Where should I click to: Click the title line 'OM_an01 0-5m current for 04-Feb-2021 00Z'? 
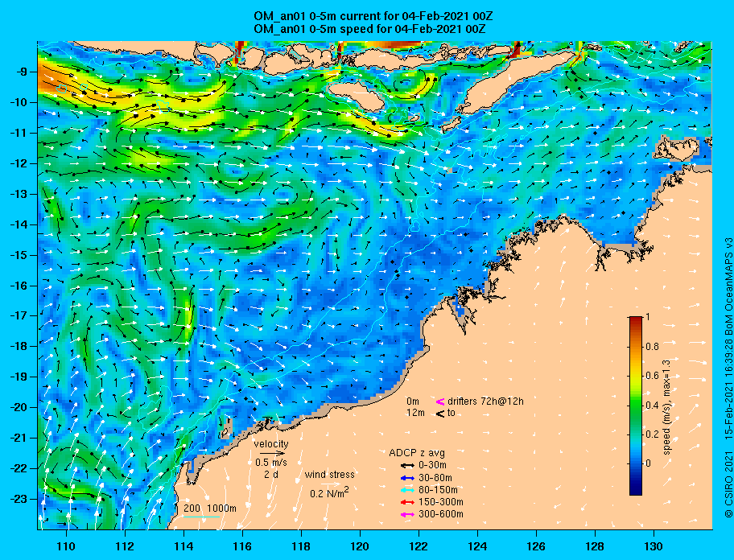(x=373, y=16)
